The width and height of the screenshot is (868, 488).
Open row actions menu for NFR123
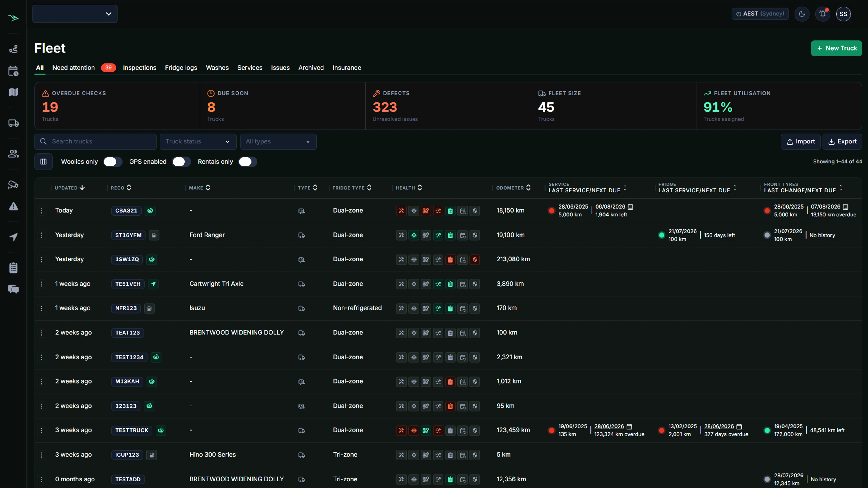tap(41, 308)
